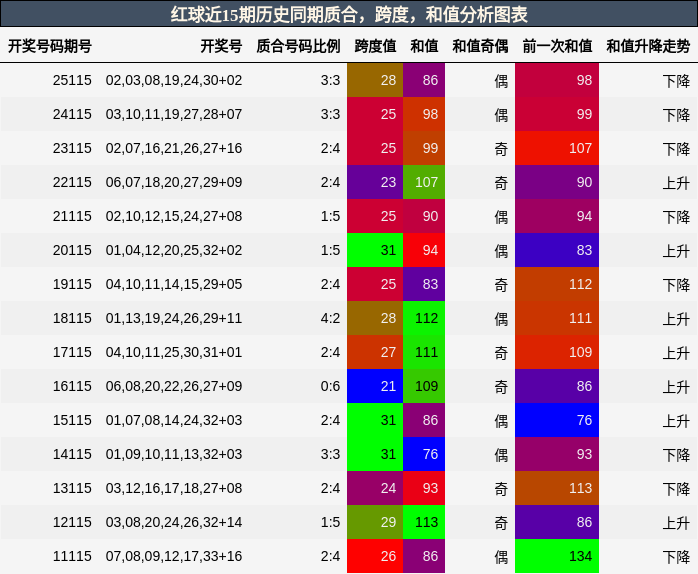Image resolution: width=698 pixels, height=574 pixels.
Task: Click sum value 109 in row 16115
Action: click(424, 386)
